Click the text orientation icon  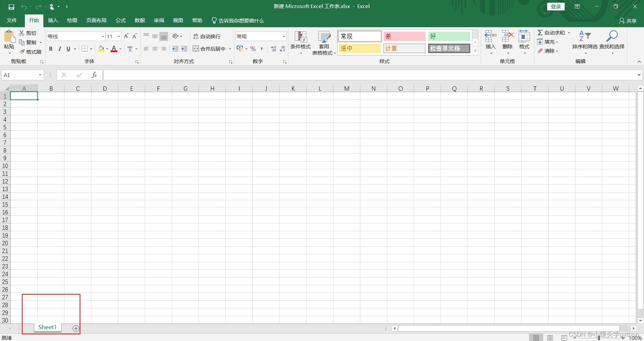coord(175,36)
